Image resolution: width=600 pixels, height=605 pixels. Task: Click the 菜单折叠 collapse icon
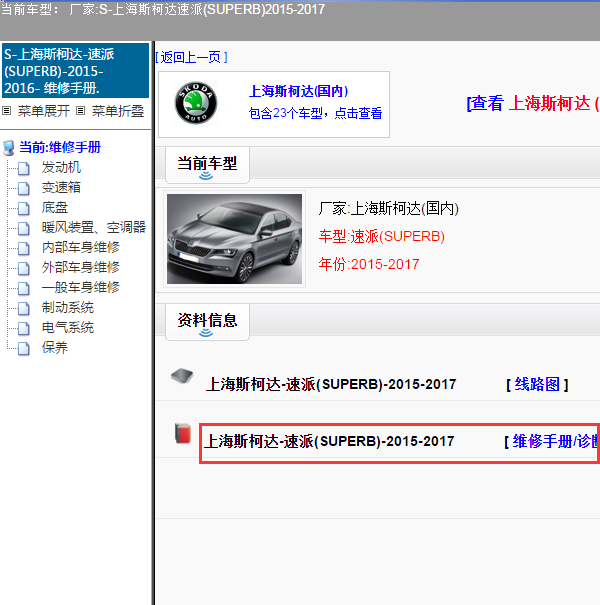pyautogui.click(x=80, y=111)
